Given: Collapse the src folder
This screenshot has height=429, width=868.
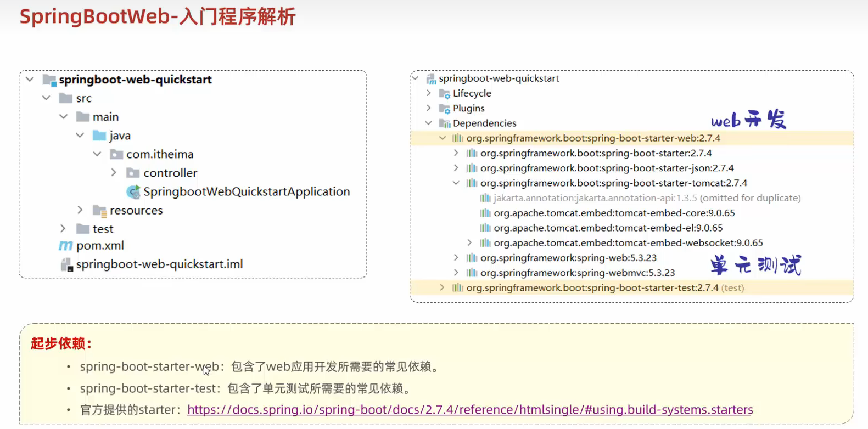Looking at the screenshot, I should point(46,98).
